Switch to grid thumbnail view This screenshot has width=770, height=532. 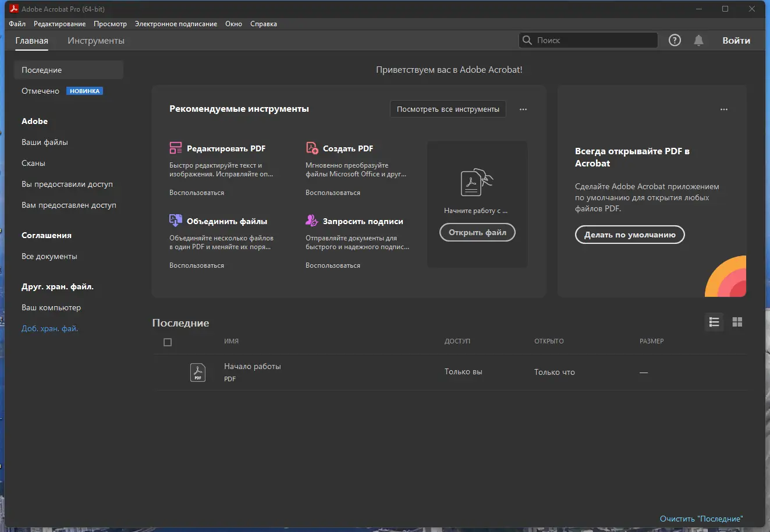click(x=737, y=322)
